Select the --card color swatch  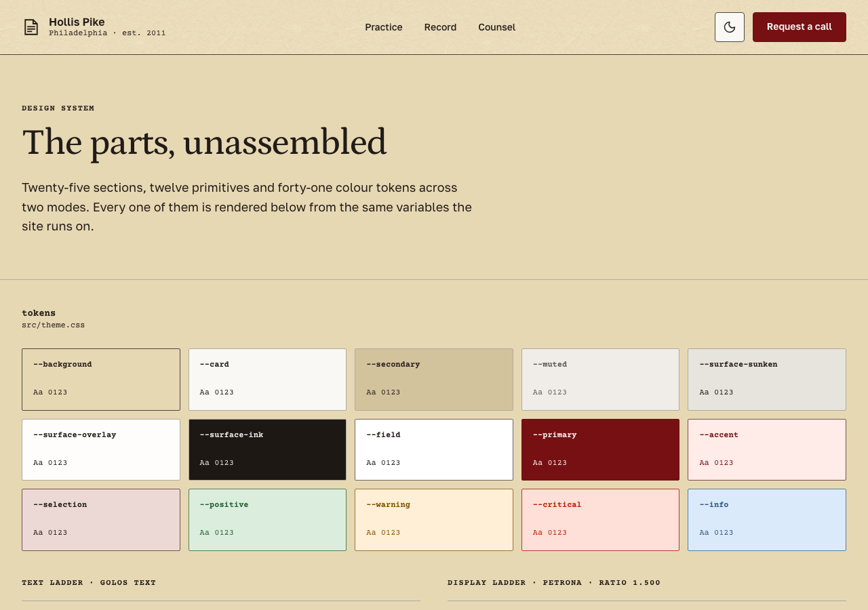(x=267, y=380)
